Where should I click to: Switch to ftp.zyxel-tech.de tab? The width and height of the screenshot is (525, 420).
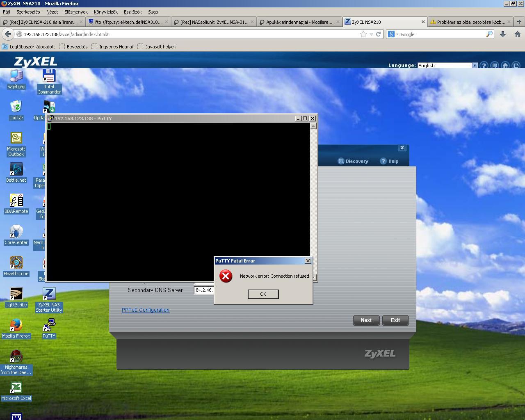point(128,22)
